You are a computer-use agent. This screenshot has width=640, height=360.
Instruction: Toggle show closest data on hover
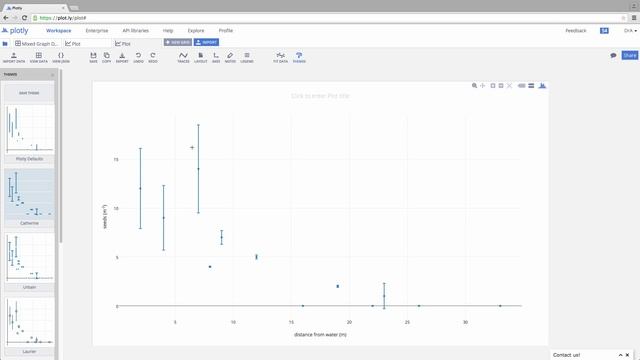(522, 86)
